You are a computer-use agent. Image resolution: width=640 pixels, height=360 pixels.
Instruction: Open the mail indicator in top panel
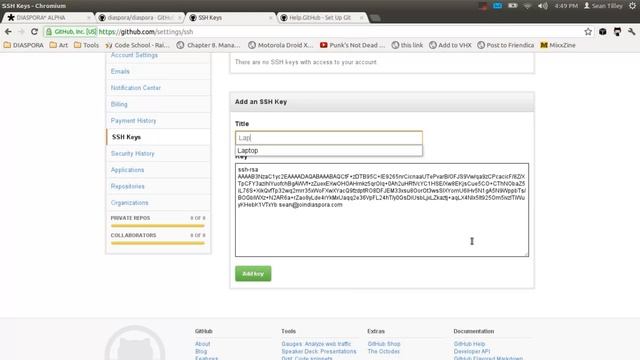[498, 6]
